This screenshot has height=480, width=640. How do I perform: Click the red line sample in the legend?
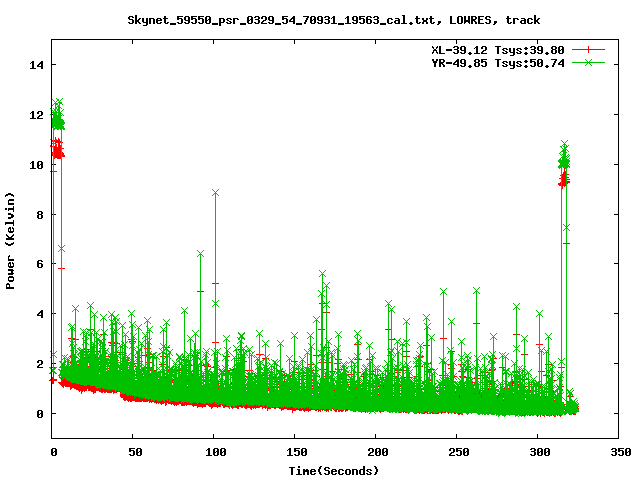click(588, 50)
